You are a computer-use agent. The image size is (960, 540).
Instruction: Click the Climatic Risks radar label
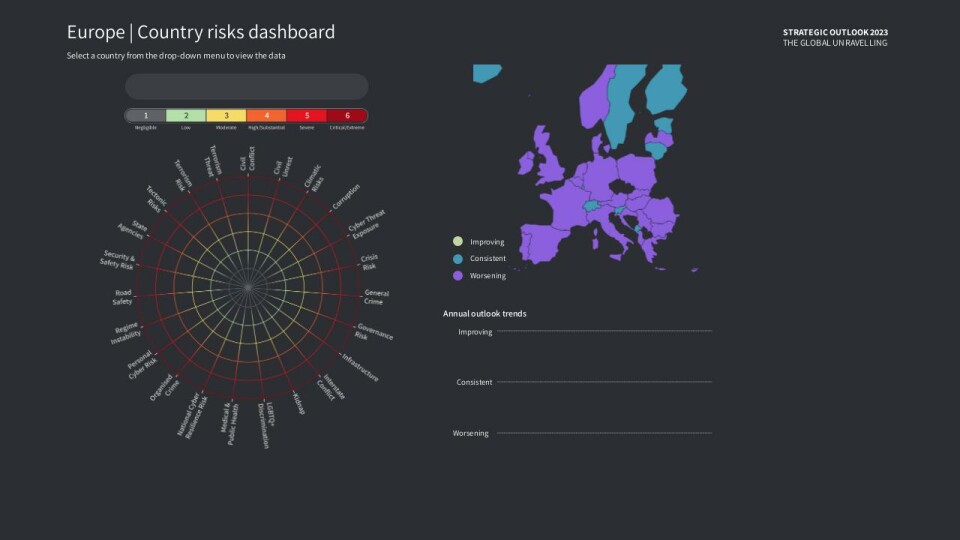[313, 178]
